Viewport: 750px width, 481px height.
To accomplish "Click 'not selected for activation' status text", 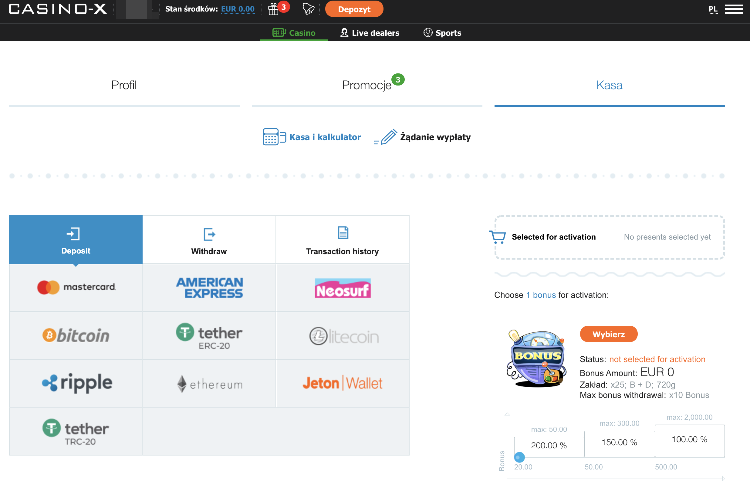I will point(657,359).
